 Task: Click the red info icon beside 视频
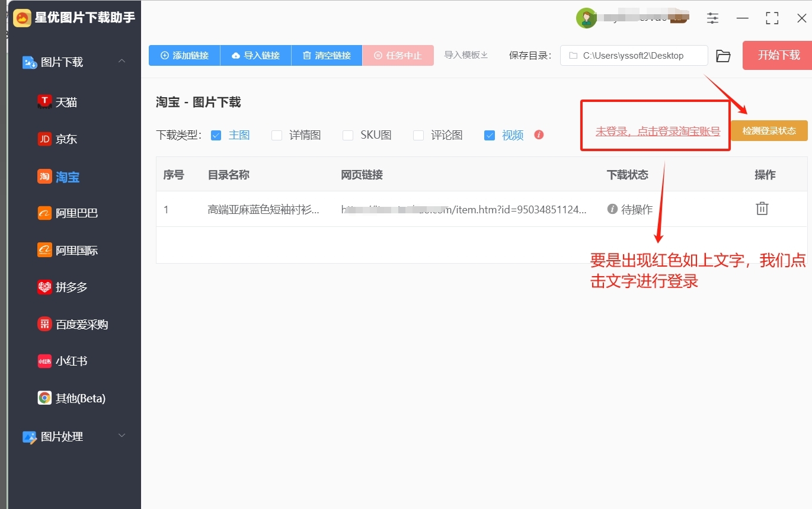pyautogui.click(x=539, y=135)
